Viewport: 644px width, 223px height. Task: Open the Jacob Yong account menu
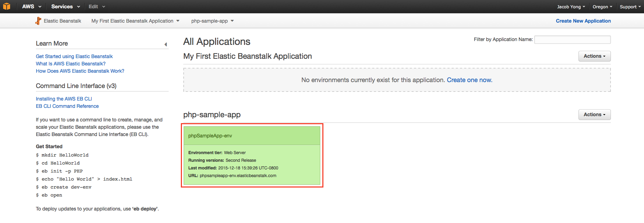coord(571,7)
